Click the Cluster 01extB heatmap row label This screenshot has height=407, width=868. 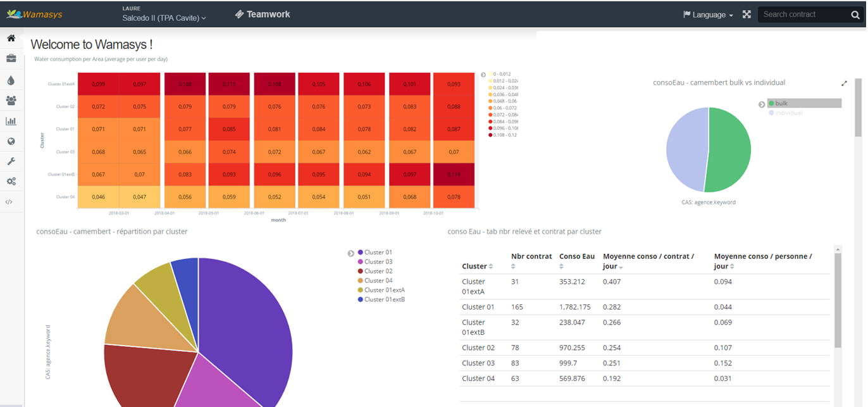coord(61,174)
